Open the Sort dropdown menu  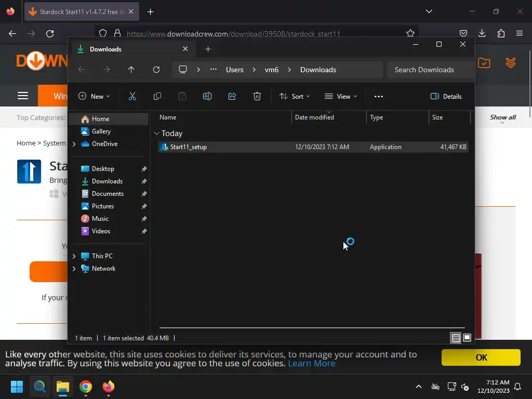pos(294,96)
